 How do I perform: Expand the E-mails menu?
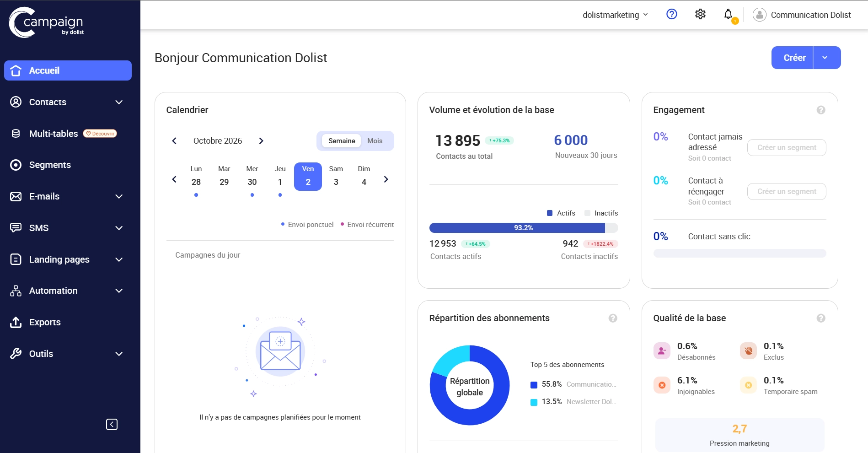click(119, 196)
